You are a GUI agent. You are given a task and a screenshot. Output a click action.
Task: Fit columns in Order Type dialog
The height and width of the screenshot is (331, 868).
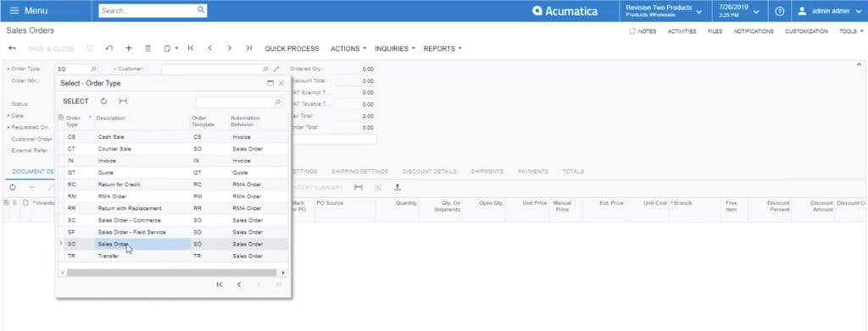click(x=123, y=101)
